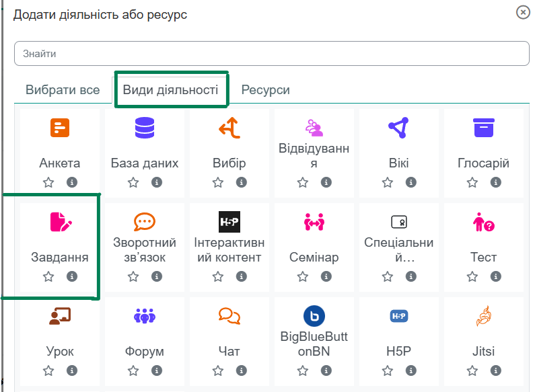Expand information for the Чат activity

(242, 370)
